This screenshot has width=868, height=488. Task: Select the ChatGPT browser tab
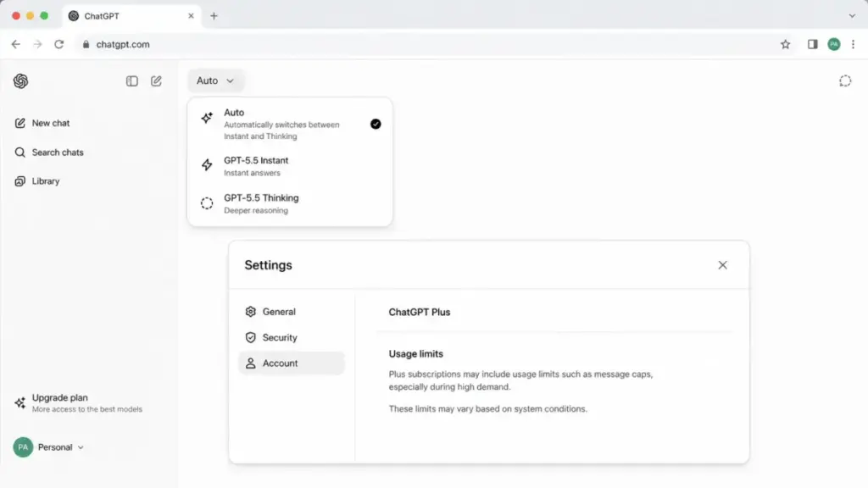click(131, 16)
